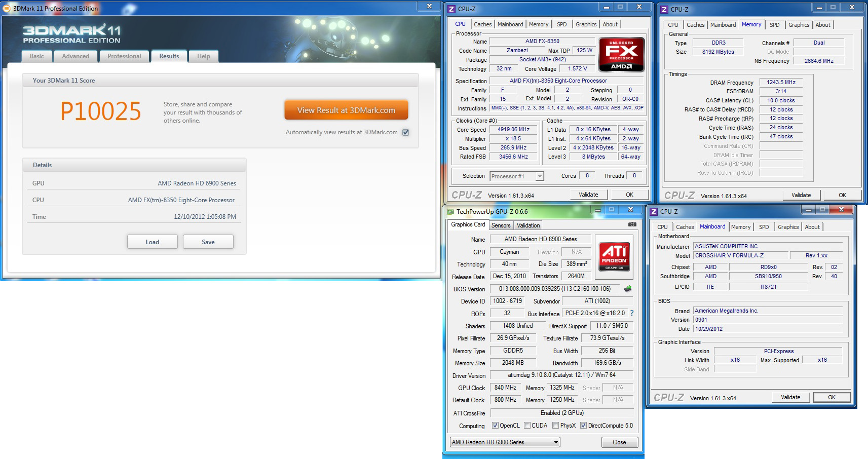This screenshot has height=459, width=868.
Task: Click Validate in the CPU-Z Memory window
Action: (801, 195)
